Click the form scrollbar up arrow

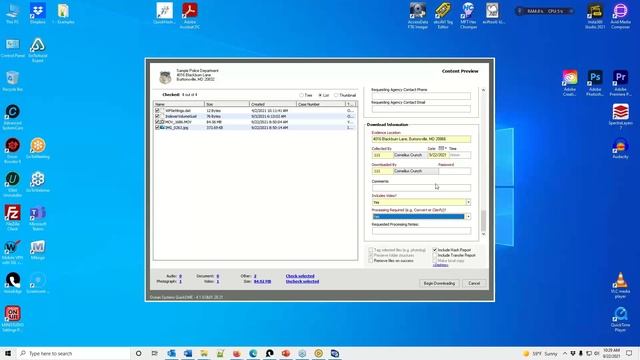pos(484,90)
